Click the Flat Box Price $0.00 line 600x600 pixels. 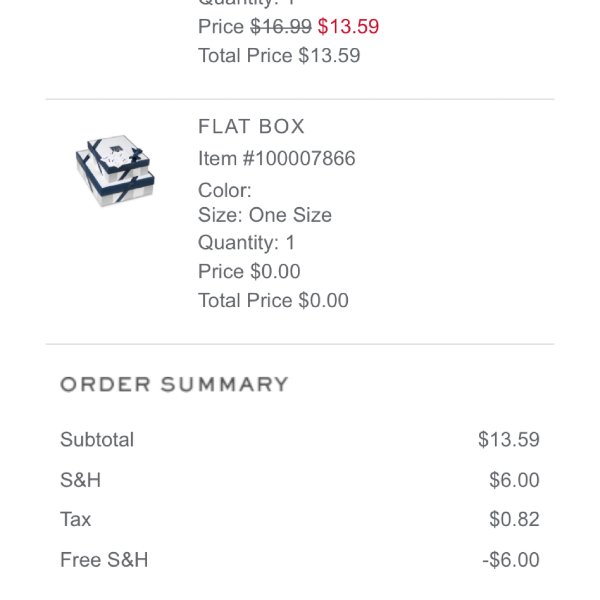click(x=249, y=271)
